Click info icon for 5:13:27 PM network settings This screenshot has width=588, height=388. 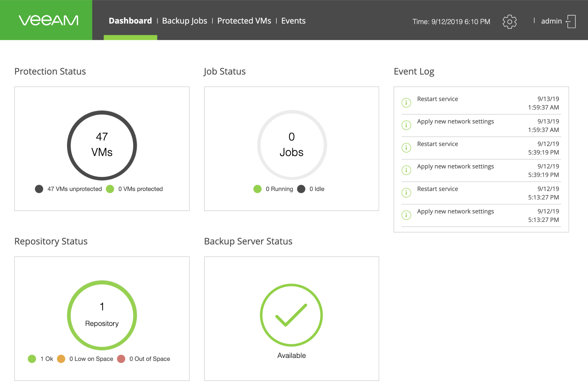(406, 215)
